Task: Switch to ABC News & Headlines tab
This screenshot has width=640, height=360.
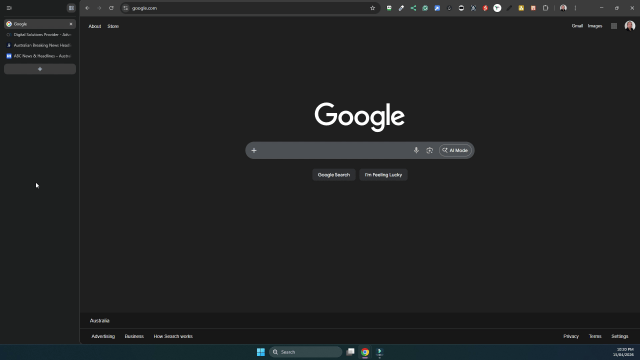Action: click(40, 56)
